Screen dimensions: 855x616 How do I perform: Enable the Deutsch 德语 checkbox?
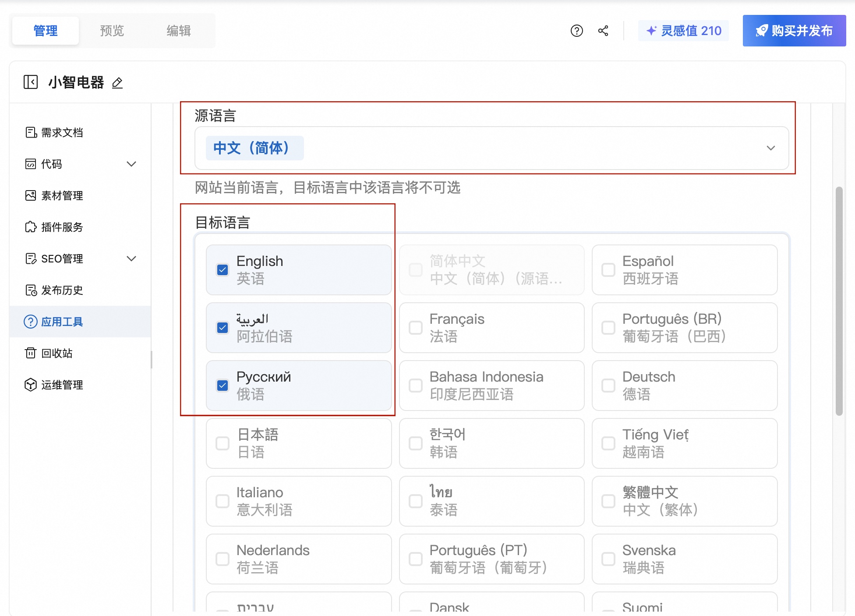click(x=608, y=386)
